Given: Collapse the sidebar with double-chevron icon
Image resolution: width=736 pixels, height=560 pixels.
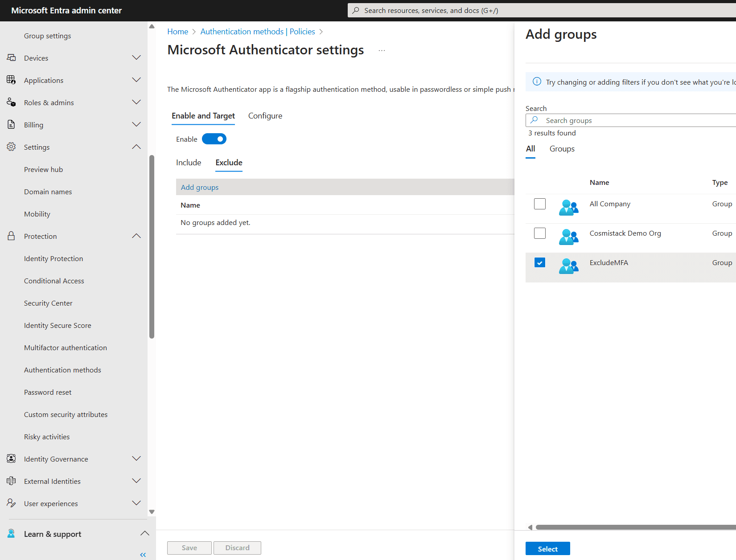Looking at the screenshot, I should point(143,555).
